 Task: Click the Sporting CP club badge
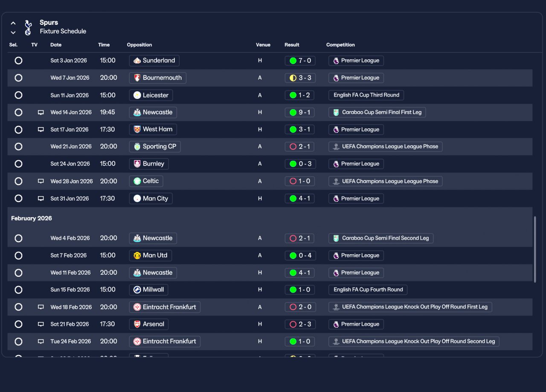137,147
